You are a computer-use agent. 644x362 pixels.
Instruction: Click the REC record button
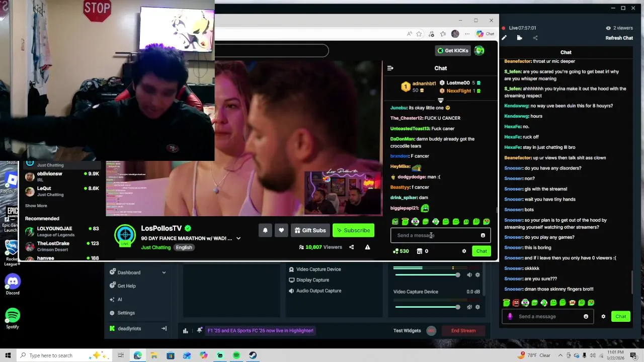[x=431, y=330]
